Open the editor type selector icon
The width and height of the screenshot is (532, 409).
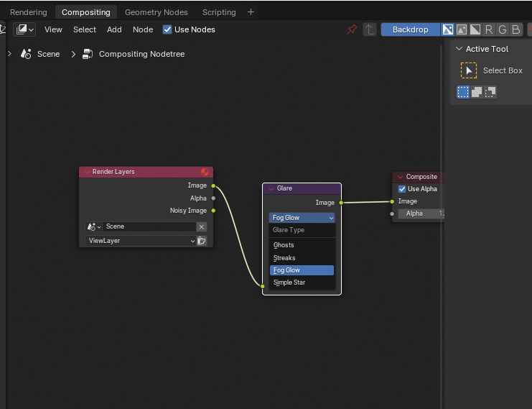[x=24, y=29]
